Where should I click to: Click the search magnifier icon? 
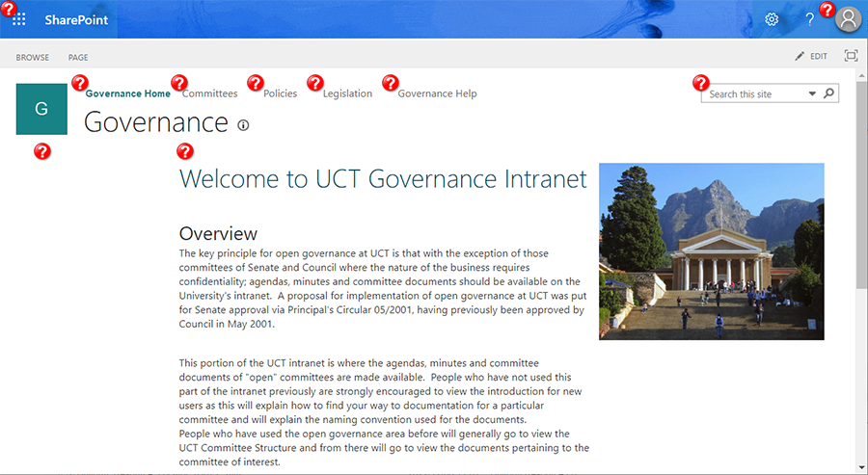pos(828,92)
